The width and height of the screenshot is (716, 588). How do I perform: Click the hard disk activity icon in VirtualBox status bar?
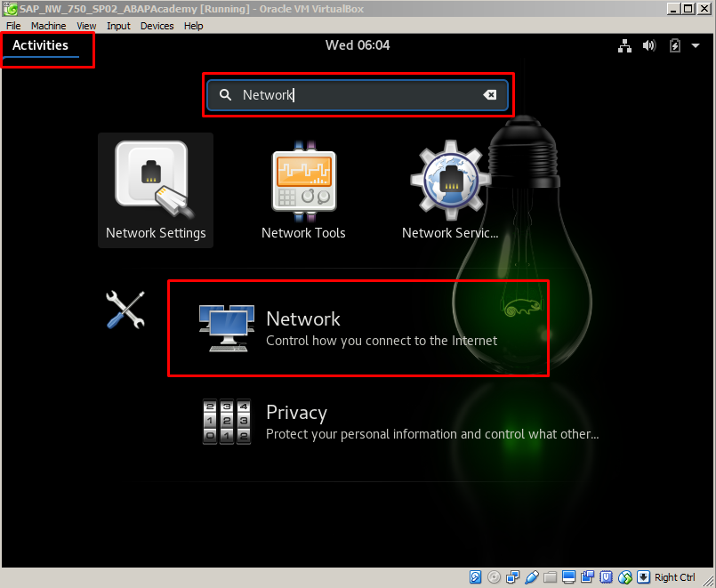[x=475, y=577]
